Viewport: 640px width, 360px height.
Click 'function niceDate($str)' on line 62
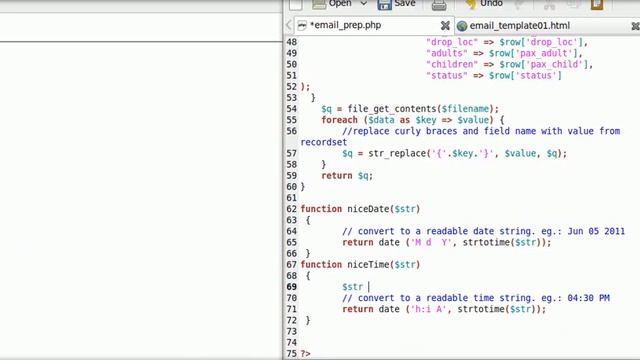[360, 209]
